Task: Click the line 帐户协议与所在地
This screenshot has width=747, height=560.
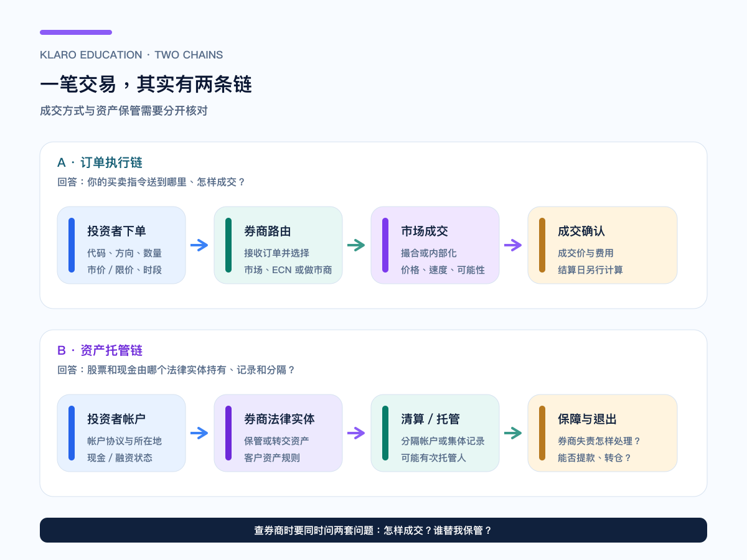Action: tap(125, 441)
